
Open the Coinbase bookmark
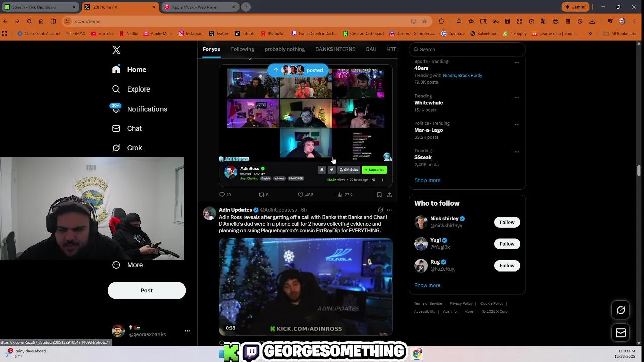[x=453, y=34]
